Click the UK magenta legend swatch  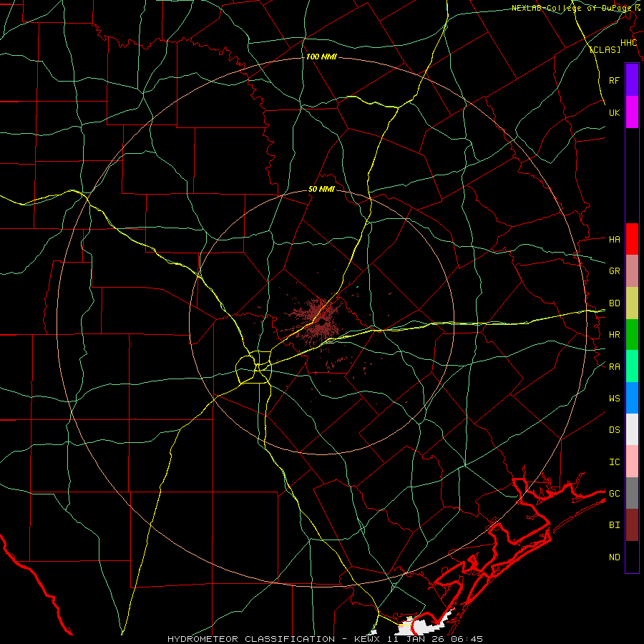pos(632,112)
